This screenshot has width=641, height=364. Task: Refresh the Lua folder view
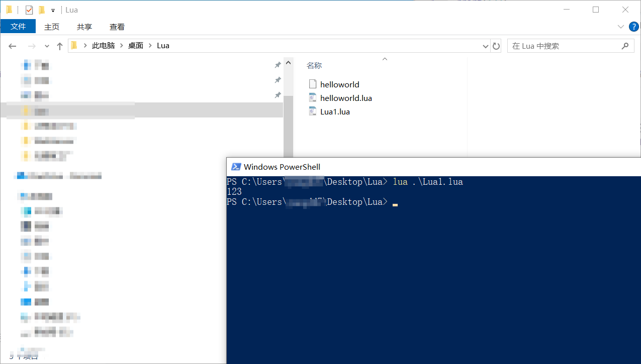pyautogui.click(x=496, y=46)
